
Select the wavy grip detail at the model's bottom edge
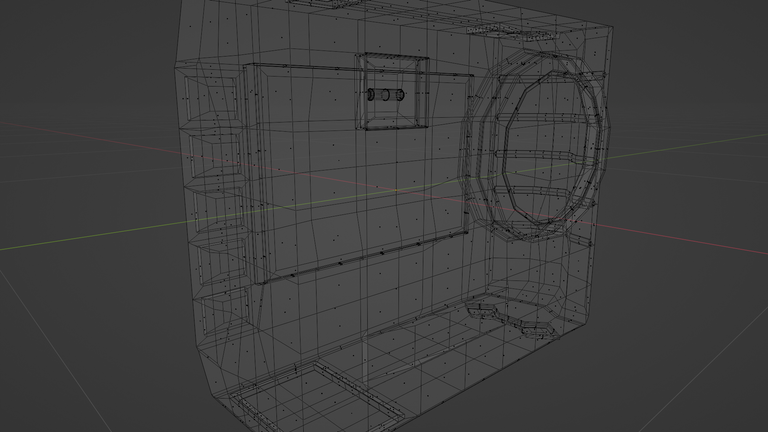pyautogui.click(x=513, y=320)
